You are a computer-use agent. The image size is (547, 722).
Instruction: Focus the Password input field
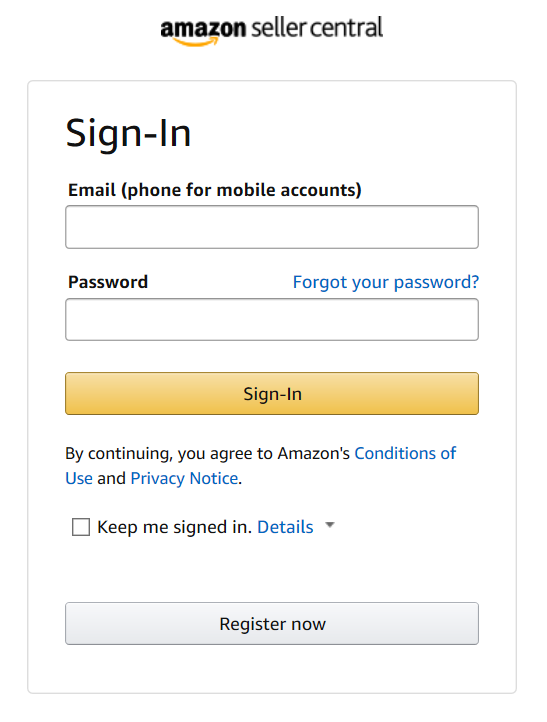tap(272, 320)
